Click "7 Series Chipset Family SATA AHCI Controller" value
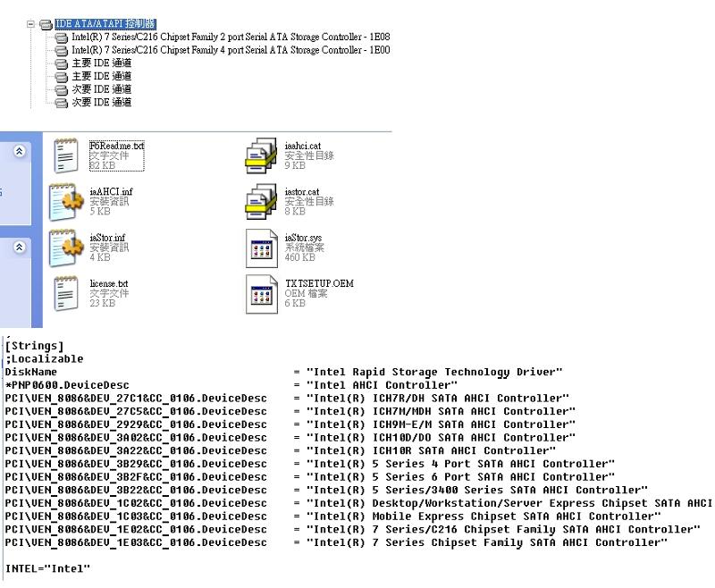This screenshot has width=715, height=588. click(487, 543)
